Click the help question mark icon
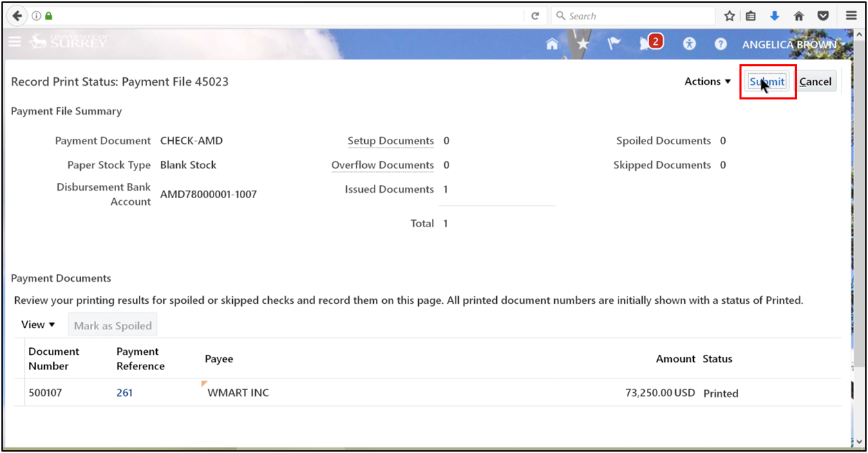The image size is (868, 453). point(720,43)
